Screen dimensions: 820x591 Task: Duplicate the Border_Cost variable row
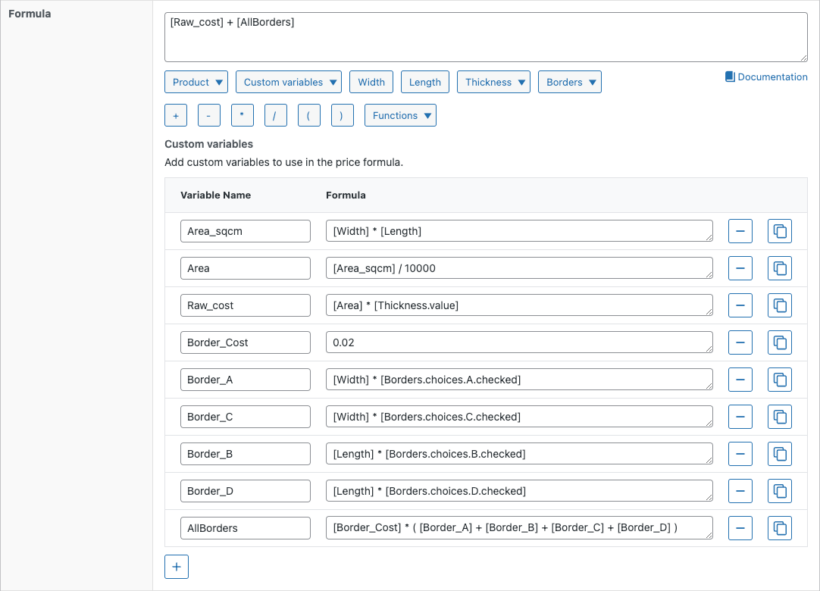pyautogui.click(x=779, y=342)
